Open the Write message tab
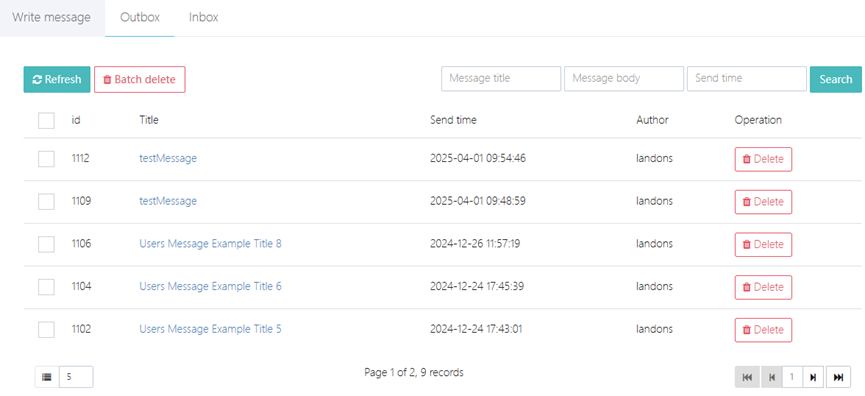 pos(51,17)
